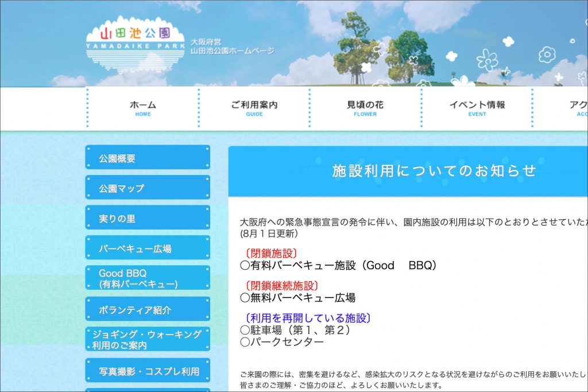Go to the 見頃の花 (FLOWER) page
Viewport: 588px width, 392px height.
tap(365, 108)
